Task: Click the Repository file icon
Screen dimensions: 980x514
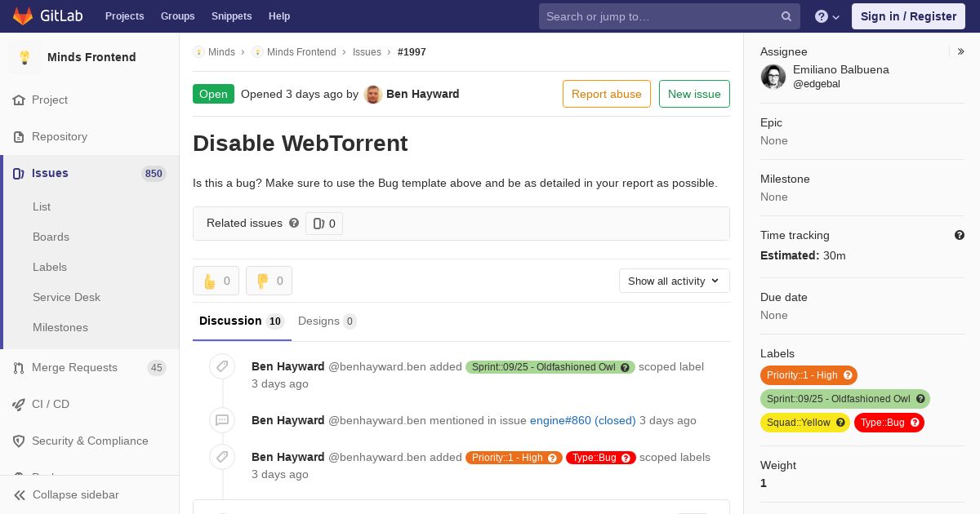Action: click(x=19, y=136)
